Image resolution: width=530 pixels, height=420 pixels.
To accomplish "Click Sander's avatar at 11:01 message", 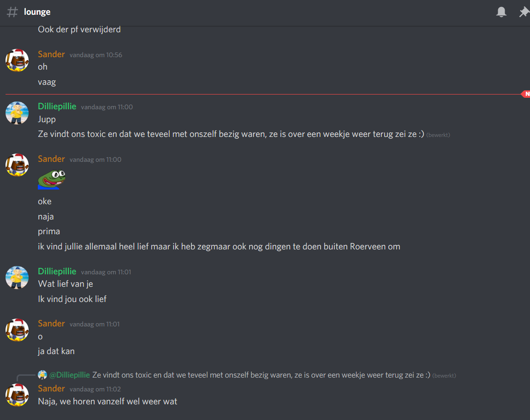I will 17,330.
